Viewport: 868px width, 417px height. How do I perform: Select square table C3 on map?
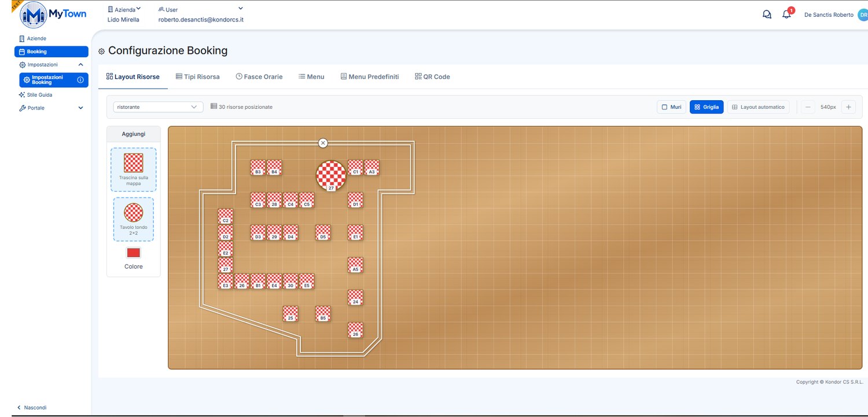(258, 200)
